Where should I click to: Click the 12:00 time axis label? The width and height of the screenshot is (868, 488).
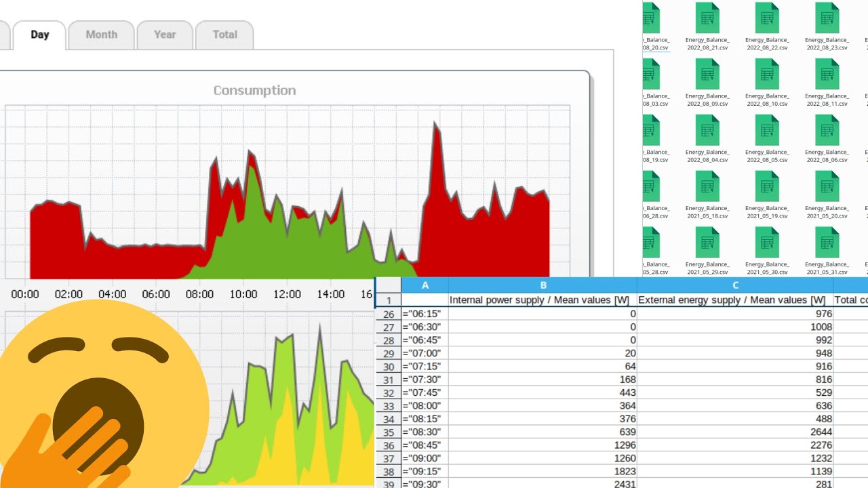pos(287,294)
